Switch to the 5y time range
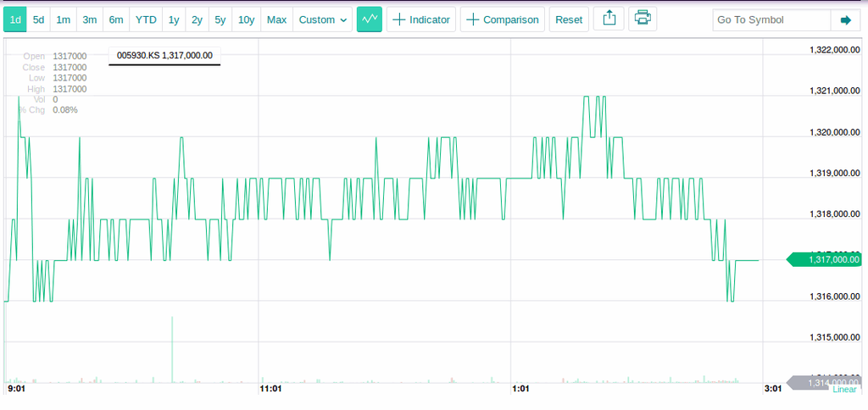 (220, 19)
